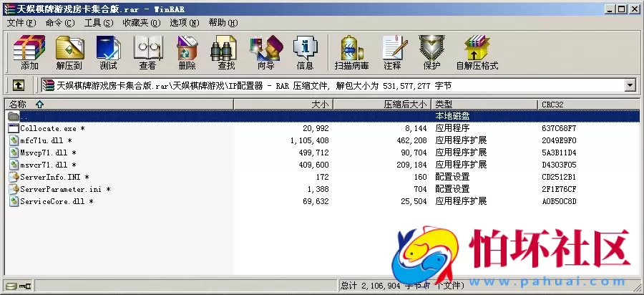Screen dimensions: 644x295
Task: Click the ServerParameter.ini file icon
Action: 14,190
